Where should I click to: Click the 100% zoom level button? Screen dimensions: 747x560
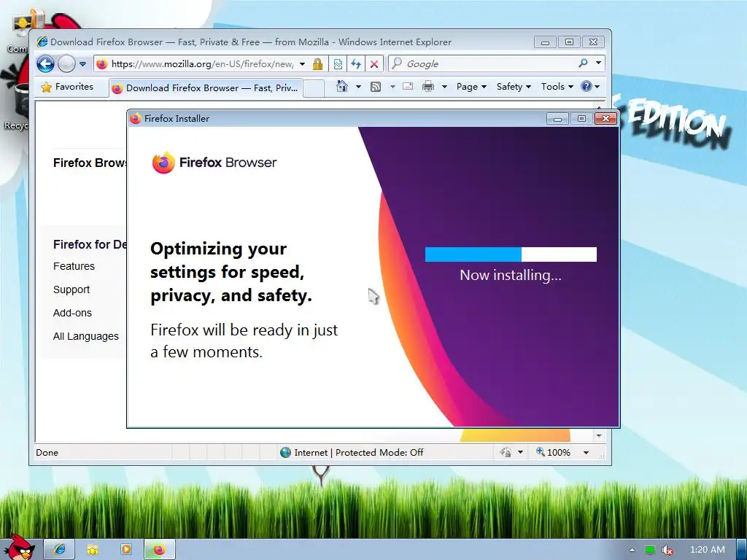point(553,452)
